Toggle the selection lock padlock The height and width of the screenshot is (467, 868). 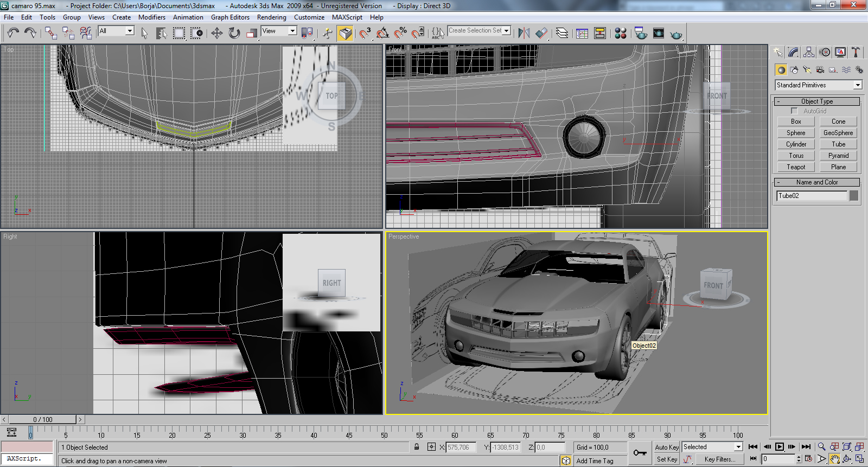click(x=417, y=447)
